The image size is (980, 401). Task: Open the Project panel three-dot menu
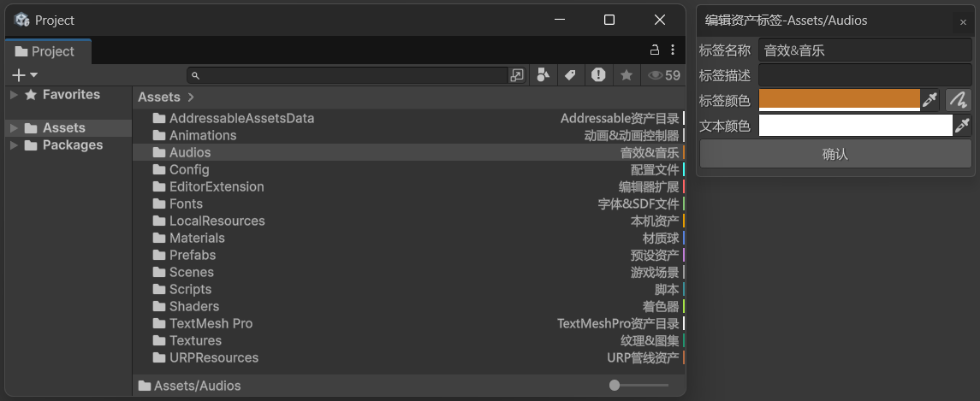[x=673, y=50]
